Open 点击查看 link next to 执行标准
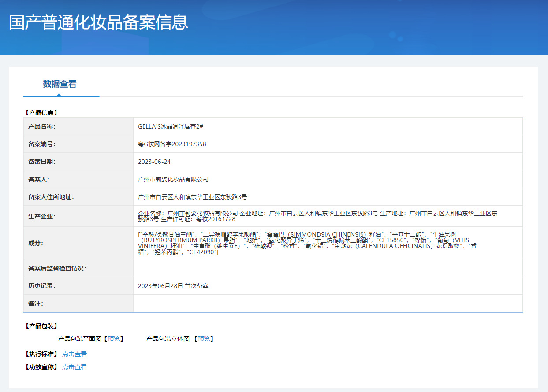Image resolution: width=548 pixels, height=392 pixels. point(75,354)
